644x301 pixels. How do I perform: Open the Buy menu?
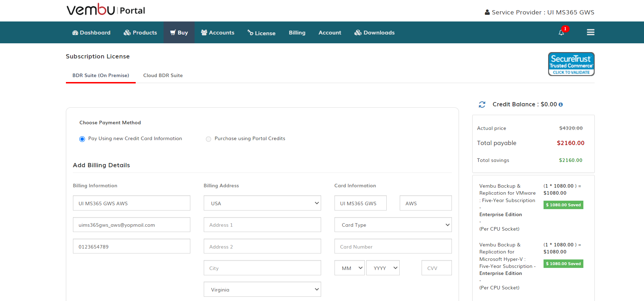pyautogui.click(x=179, y=32)
